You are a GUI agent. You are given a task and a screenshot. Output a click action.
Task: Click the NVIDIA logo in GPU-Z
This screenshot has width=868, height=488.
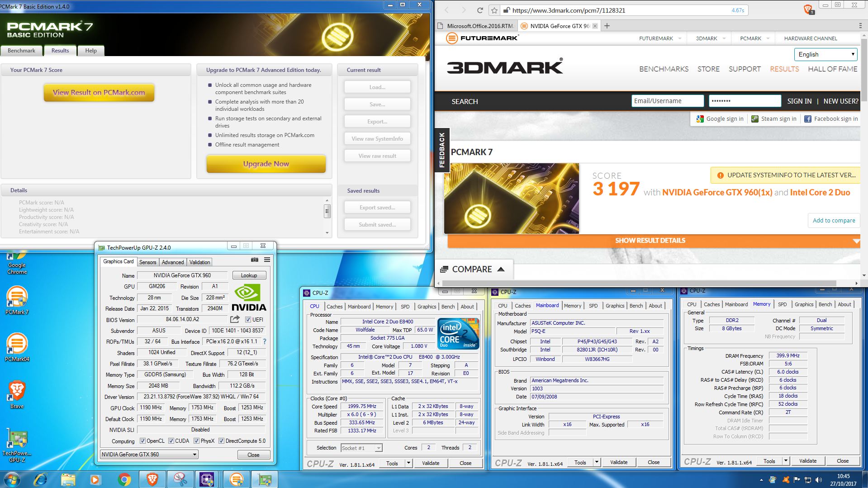[249, 298]
